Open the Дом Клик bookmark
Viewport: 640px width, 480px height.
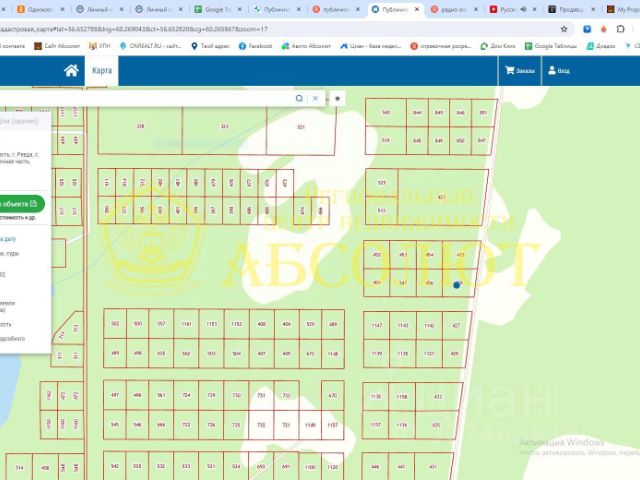[x=498, y=46]
